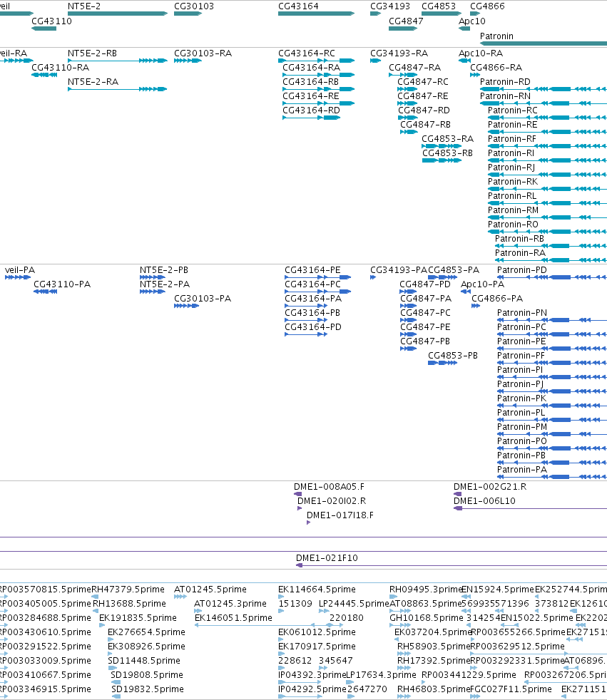This screenshot has width=607, height=700.
Task: Select transcript CG43164-RA
Action: pos(318,75)
